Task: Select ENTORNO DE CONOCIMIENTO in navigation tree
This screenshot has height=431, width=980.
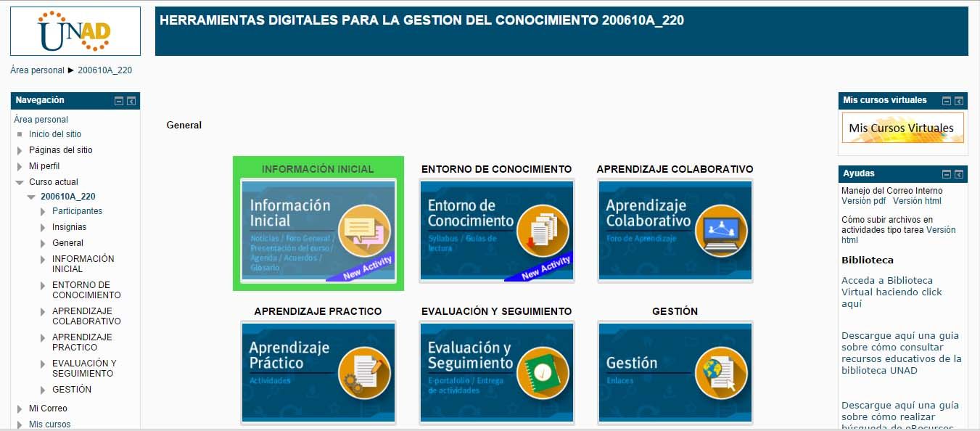Action: point(86,290)
